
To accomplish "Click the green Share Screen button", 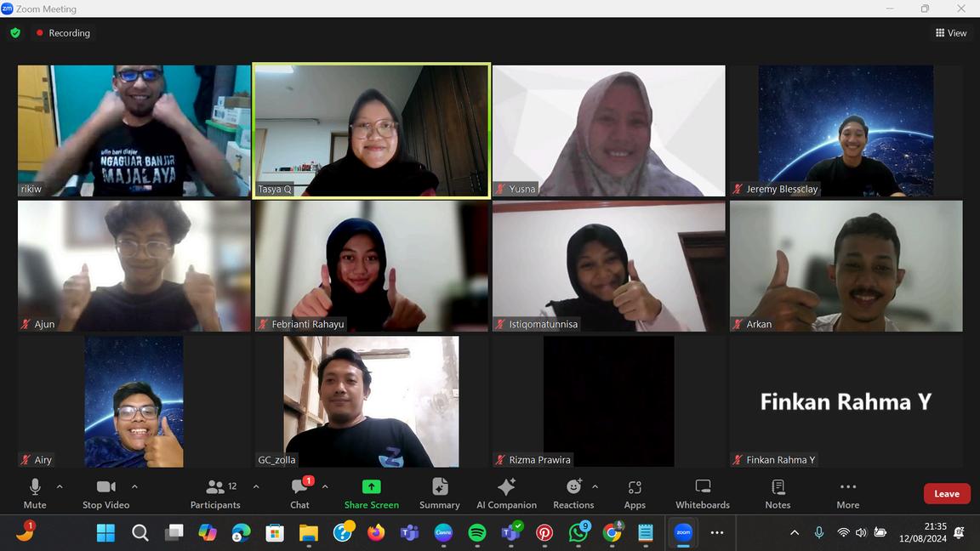I will [x=371, y=493].
